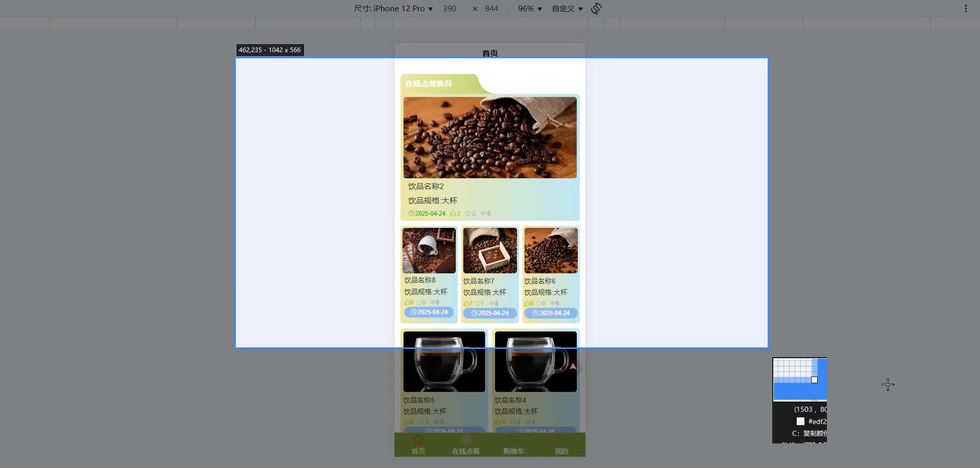The image size is (980, 468).
Task: Open the 96% zoom level dropdown
Action: [x=530, y=9]
